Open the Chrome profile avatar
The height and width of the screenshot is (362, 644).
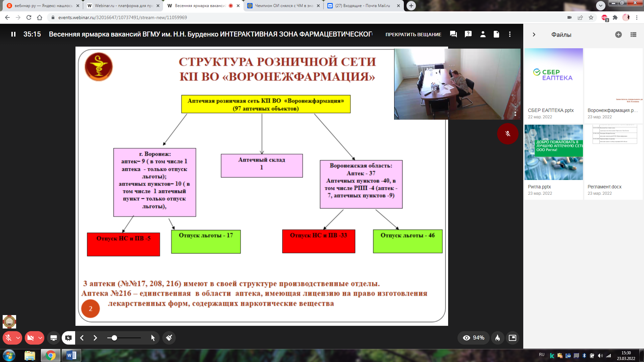click(x=626, y=17)
